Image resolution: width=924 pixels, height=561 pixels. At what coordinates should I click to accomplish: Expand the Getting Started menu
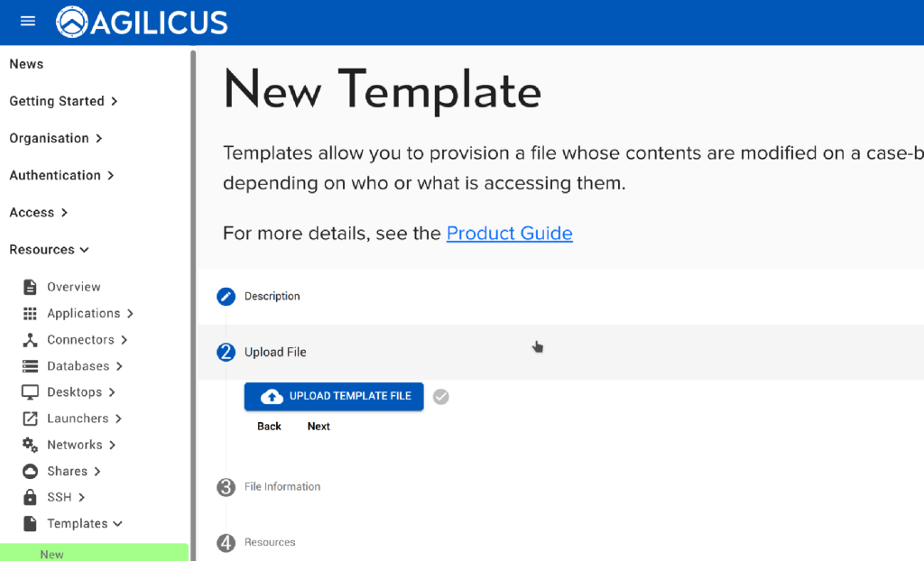click(x=63, y=101)
